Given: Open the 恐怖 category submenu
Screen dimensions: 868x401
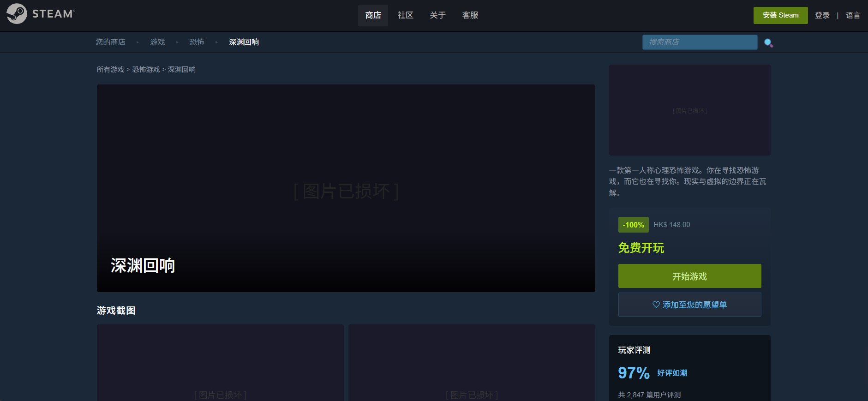Looking at the screenshot, I should 197,42.
